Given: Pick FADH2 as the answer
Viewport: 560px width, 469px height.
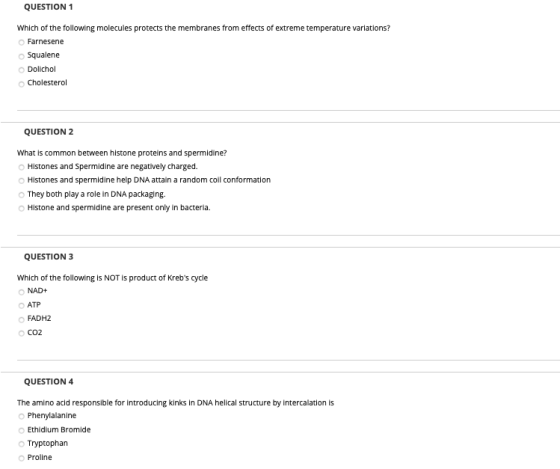Looking at the screenshot, I should (21, 319).
